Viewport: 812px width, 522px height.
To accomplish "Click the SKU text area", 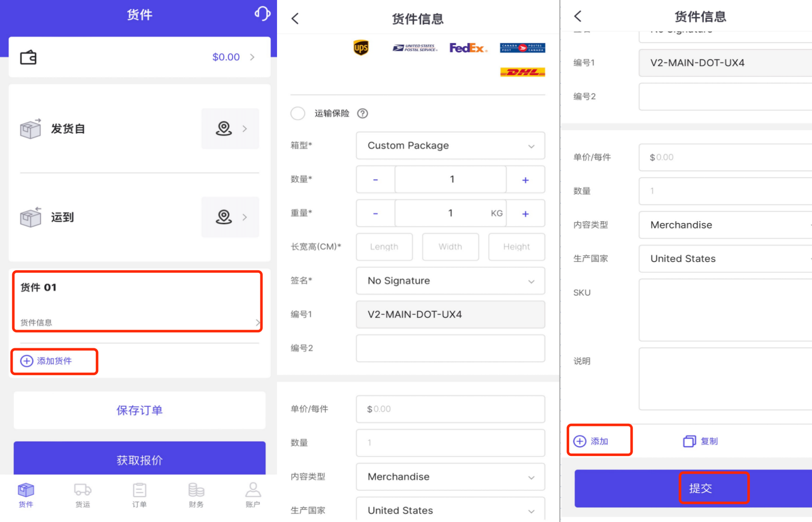I will 725,310.
